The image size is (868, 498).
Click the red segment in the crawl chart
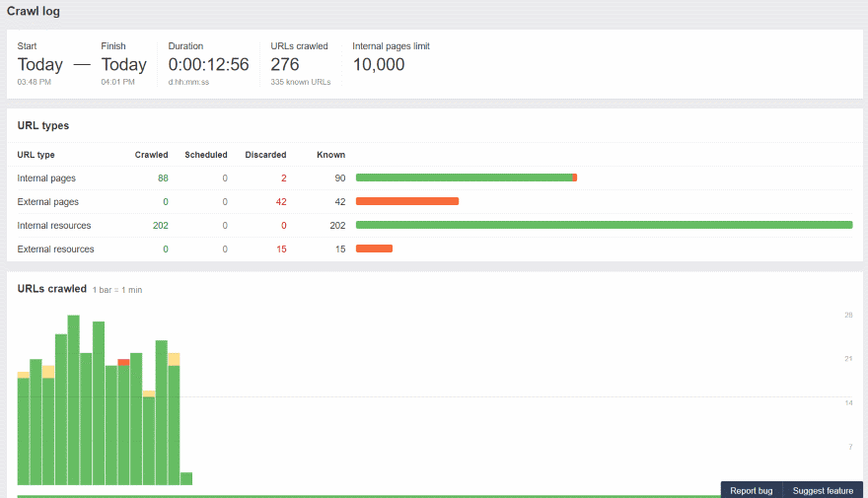(123, 362)
